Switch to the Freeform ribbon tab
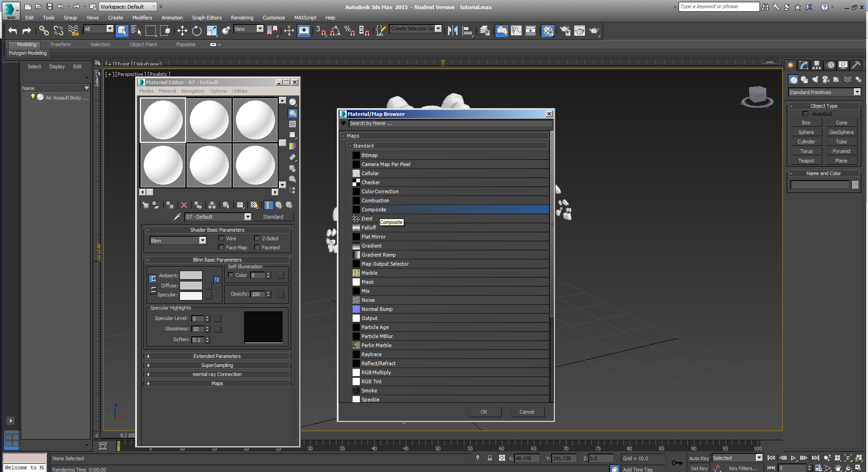This screenshot has width=868, height=472. tap(61, 44)
